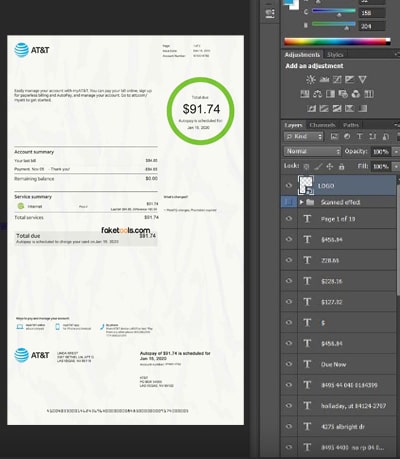Add an Exposure adjustment
The image size is (400, 459).
point(349,79)
